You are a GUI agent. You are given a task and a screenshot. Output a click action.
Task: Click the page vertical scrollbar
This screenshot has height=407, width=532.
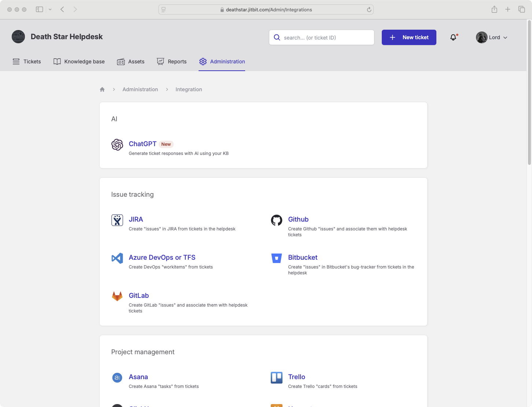tap(529, 92)
